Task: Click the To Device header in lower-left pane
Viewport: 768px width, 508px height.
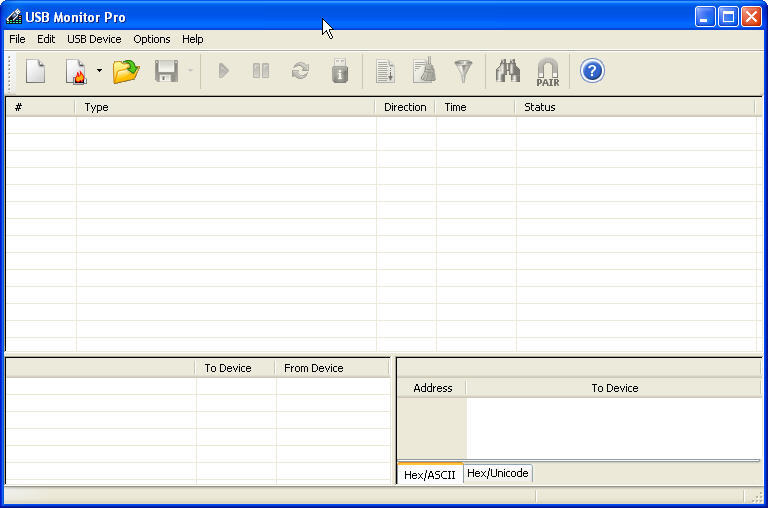Action: [235, 368]
